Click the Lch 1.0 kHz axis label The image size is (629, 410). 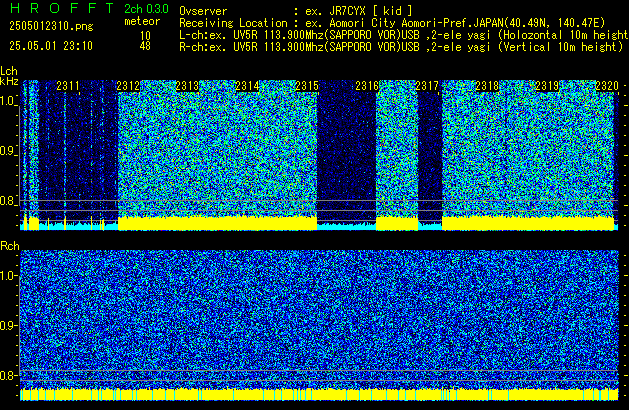pyautogui.click(x=8, y=101)
